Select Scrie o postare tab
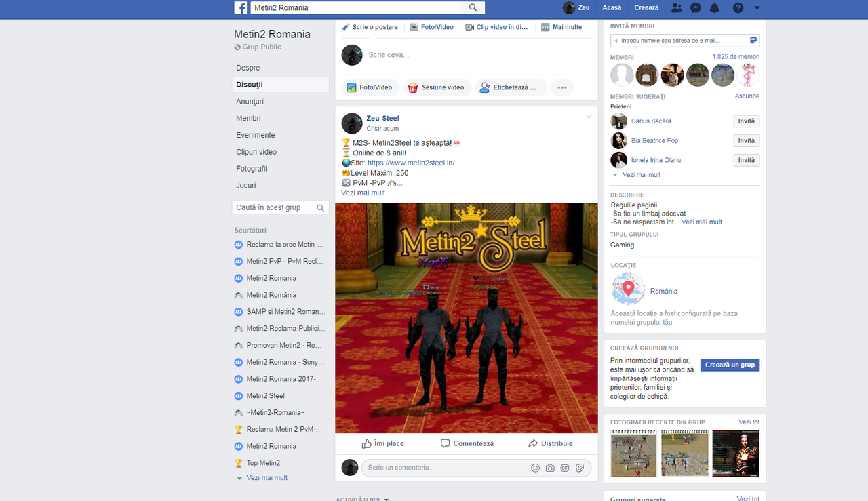Viewport: 868px width, 501px height. [369, 27]
